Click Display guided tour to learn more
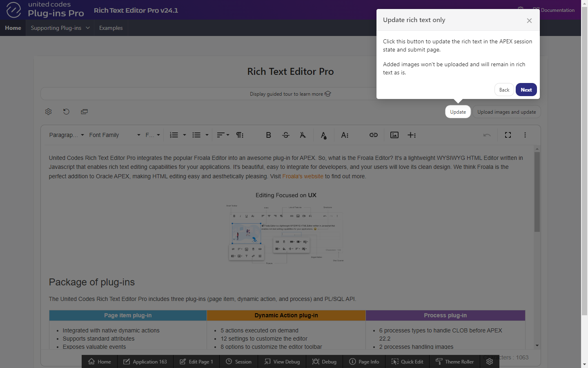The width and height of the screenshot is (588, 368). pyautogui.click(x=290, y=94)
